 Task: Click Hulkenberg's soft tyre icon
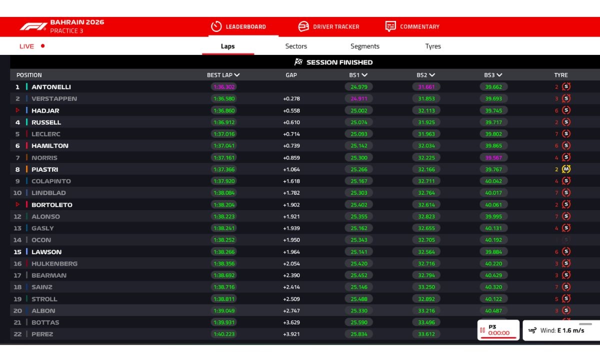point(566,263)
